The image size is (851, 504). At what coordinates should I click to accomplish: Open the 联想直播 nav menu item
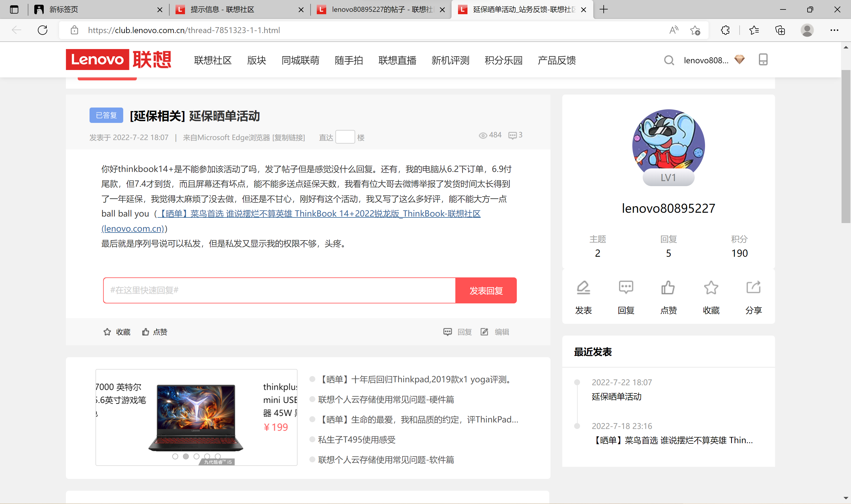(397, 61)
